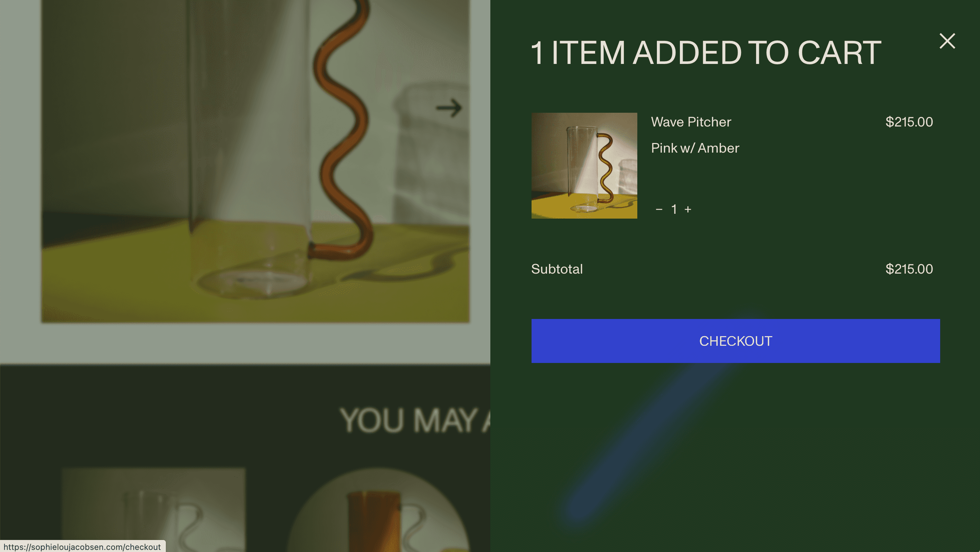The width and height of the screenshot is (980, 552).
Task: Click the 1 ITEM ADDED TO CART heading
Action: (706, 53)
